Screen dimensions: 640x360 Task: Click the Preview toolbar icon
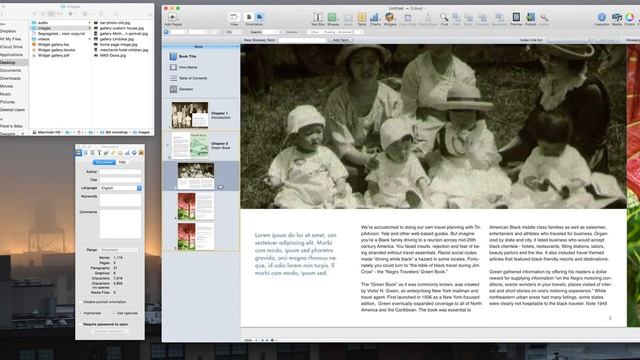click(x=516, y=17)
